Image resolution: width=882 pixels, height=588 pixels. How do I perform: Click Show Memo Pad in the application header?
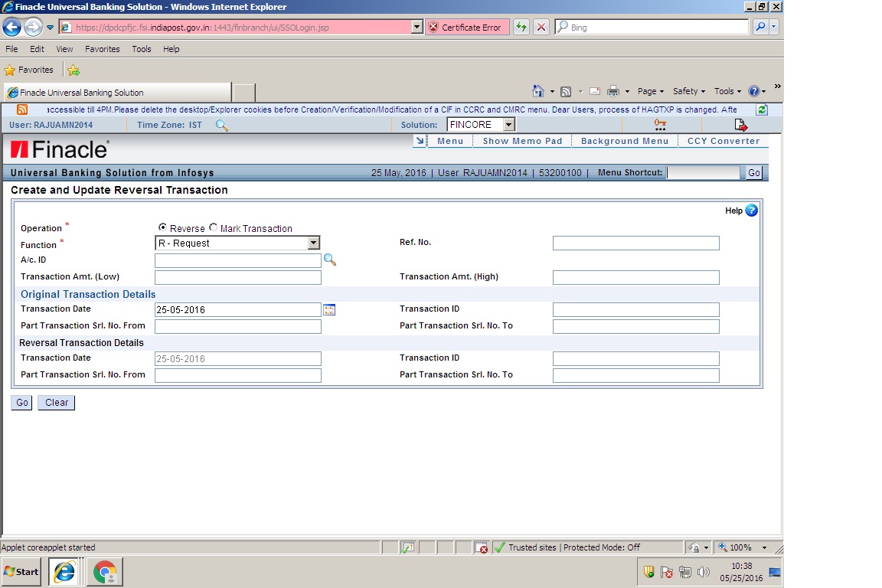(522, 141)
